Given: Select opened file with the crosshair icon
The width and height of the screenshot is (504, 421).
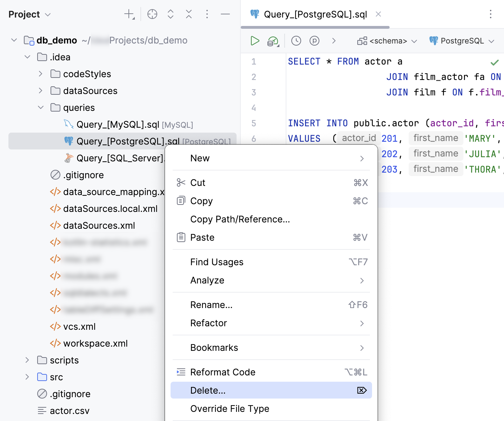Looking at the screenshot, I should tap(152, 14).
